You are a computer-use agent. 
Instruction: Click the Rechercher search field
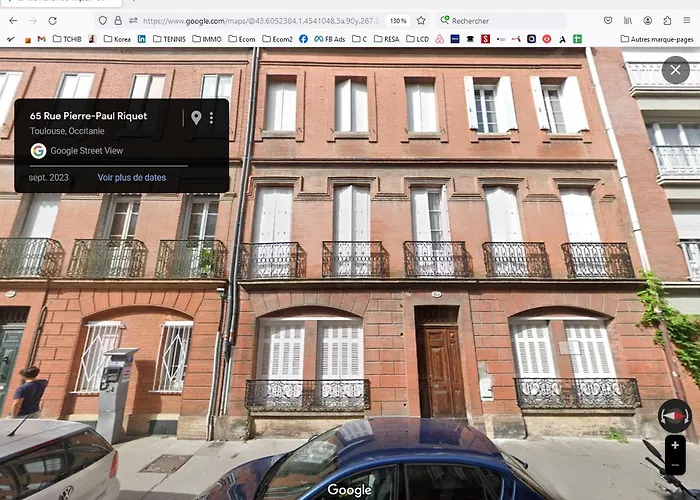tap(500, 20)
